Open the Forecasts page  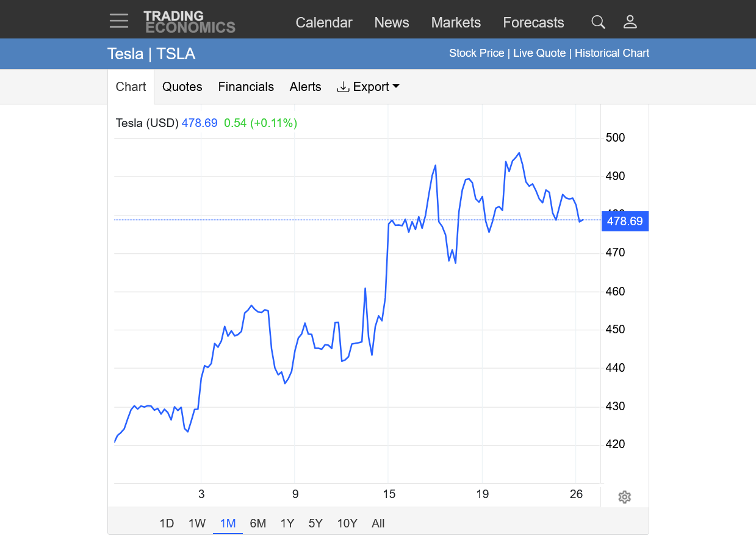click(x=533, y=23)
